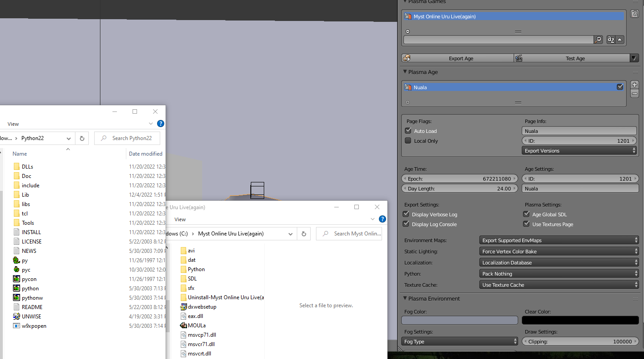Toggle Display Verbose Log checkbox
This screenshot has width=644, height=359.
pyautogui.click(x=406, y=215)
